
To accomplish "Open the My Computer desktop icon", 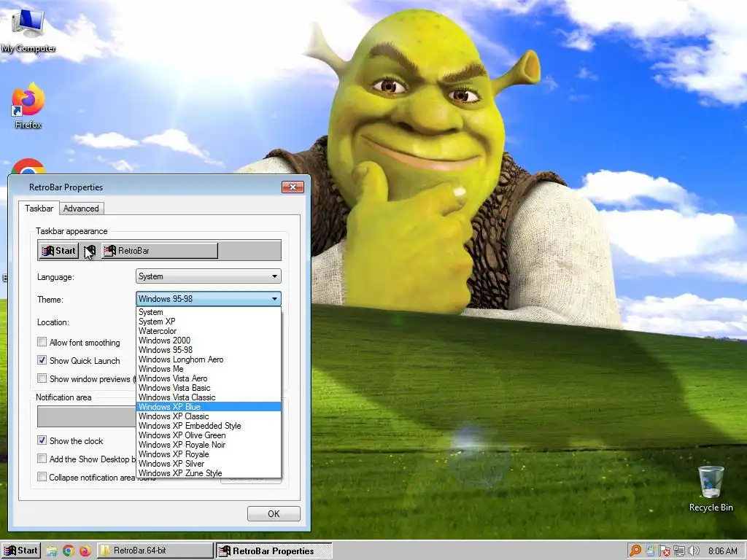I will click(28, 31).
